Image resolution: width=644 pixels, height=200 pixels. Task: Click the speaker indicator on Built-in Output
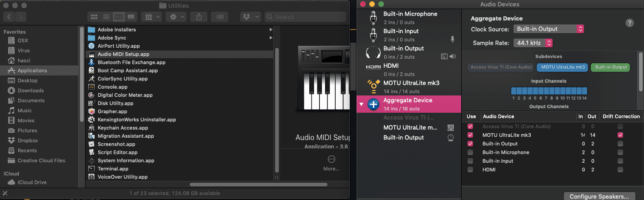pos(453,56)
